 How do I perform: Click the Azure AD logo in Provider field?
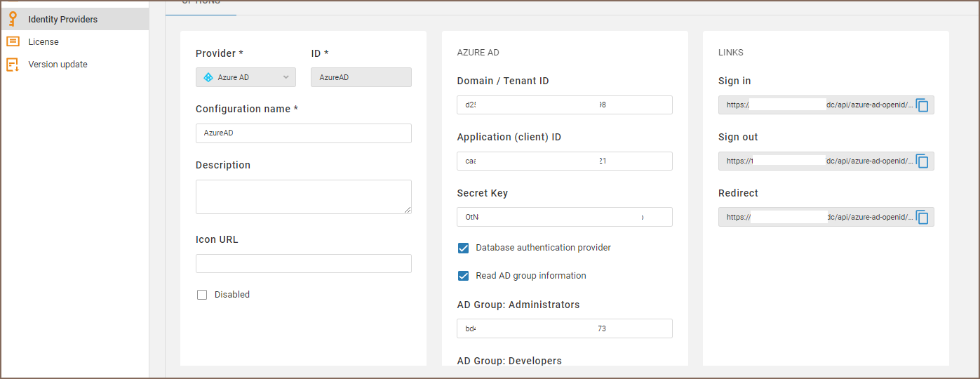pos(208,77)
